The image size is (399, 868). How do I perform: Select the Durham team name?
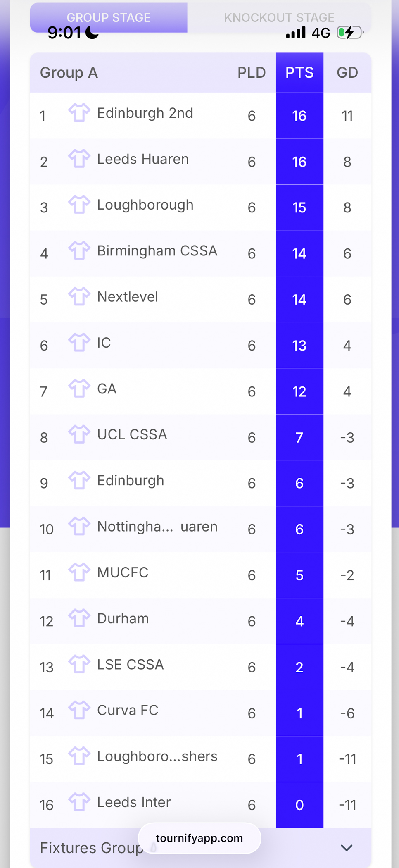[x=123, y=619]
